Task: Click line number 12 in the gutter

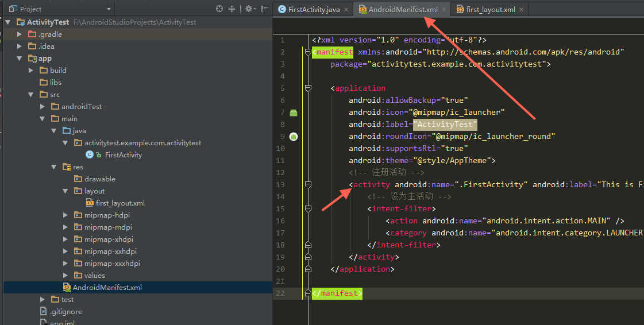Action: 280,173
